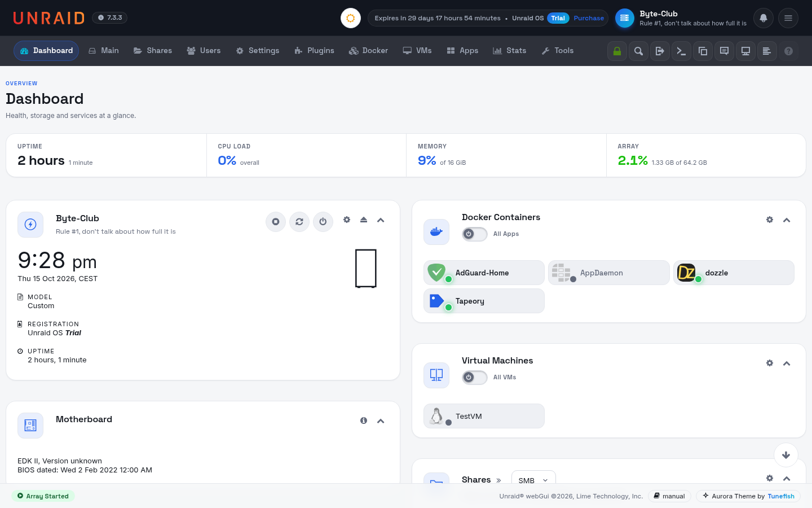Click the Purchase link
Viewport: 812px width, 508px height.
point(589,18)
